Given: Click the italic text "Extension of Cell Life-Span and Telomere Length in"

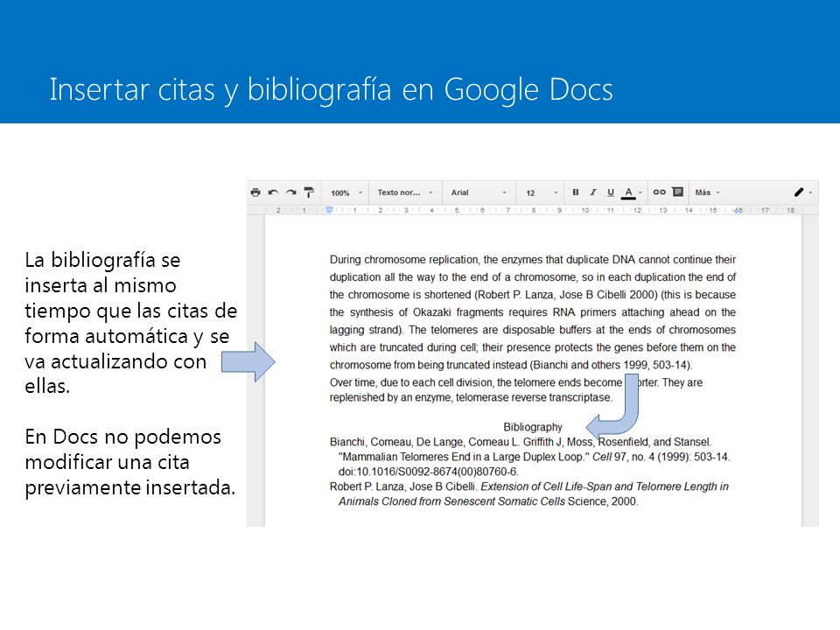Looking at the screenshot, I should coord(605,486).
